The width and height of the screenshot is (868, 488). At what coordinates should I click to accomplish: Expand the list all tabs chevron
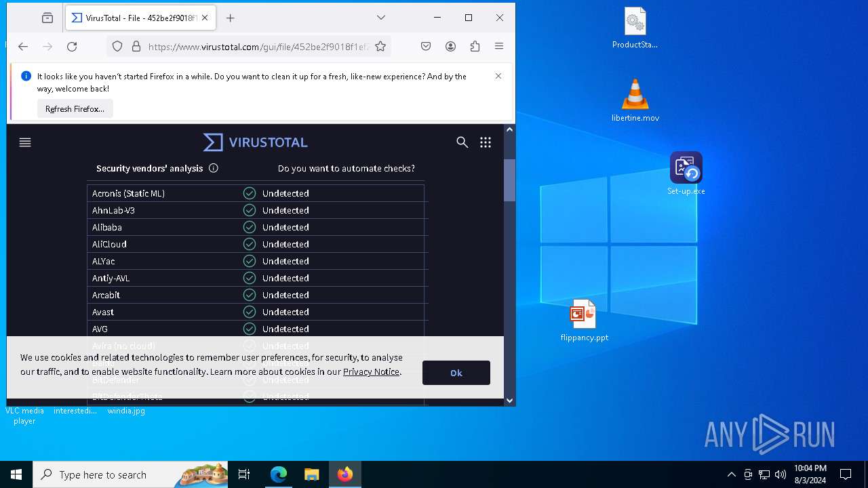click(381, 18)
